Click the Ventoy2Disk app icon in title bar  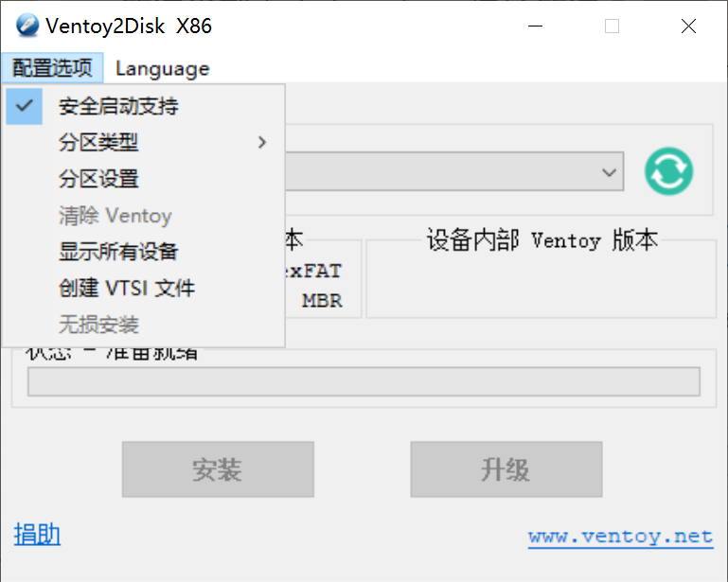pos(27,26)
